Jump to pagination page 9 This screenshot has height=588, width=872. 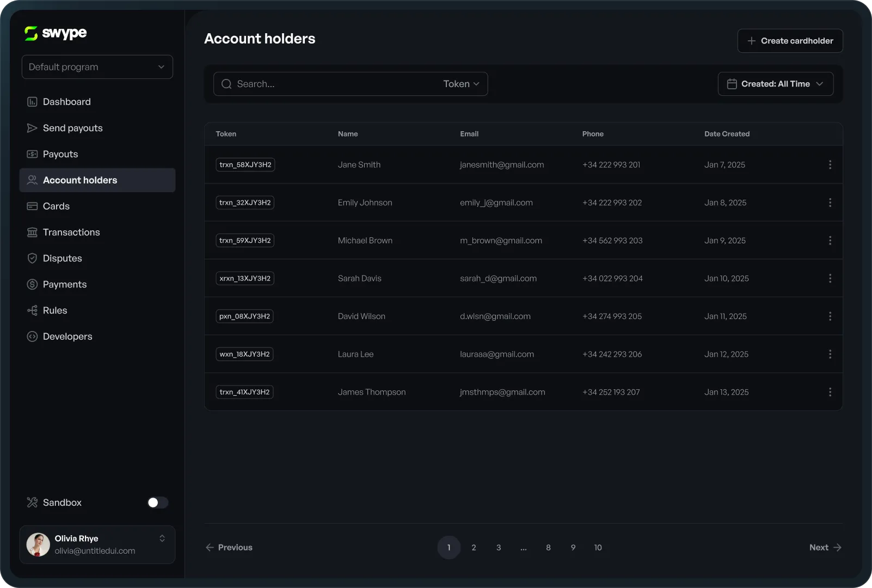tap(573, 548)
